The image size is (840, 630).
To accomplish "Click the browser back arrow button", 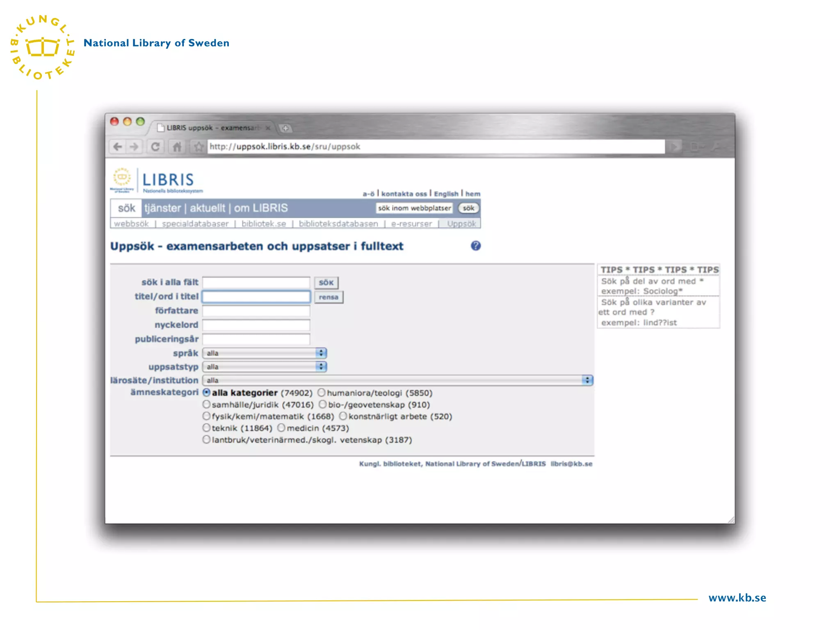I will click(x=118, y=146).
